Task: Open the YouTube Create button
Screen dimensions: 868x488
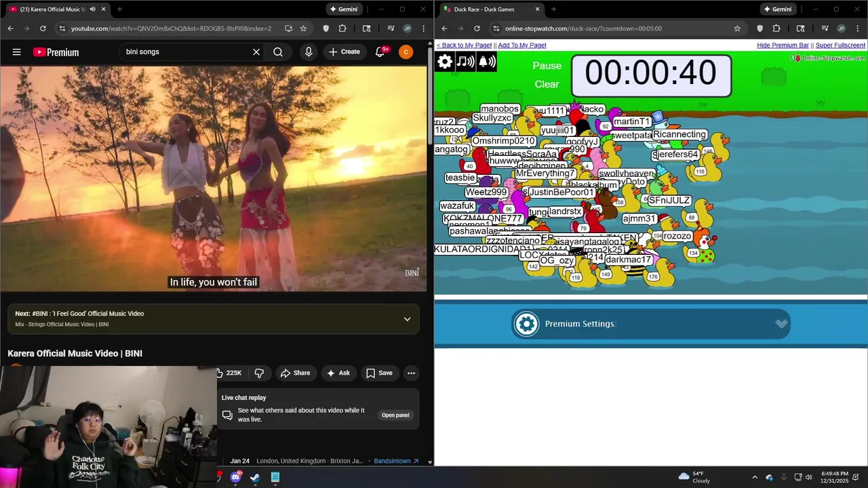Action: coord(344,52)
